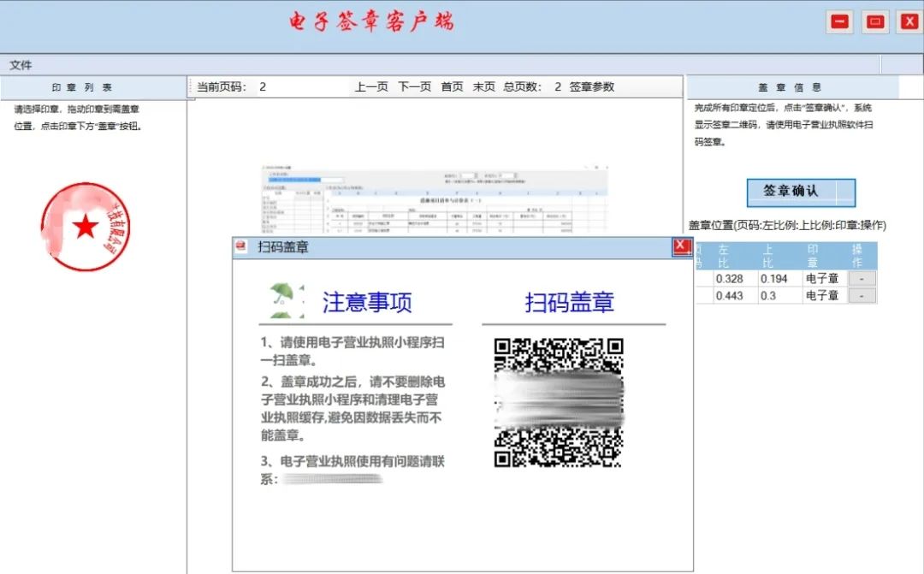
Task: Open the 文件 menu
Action: 21,65
